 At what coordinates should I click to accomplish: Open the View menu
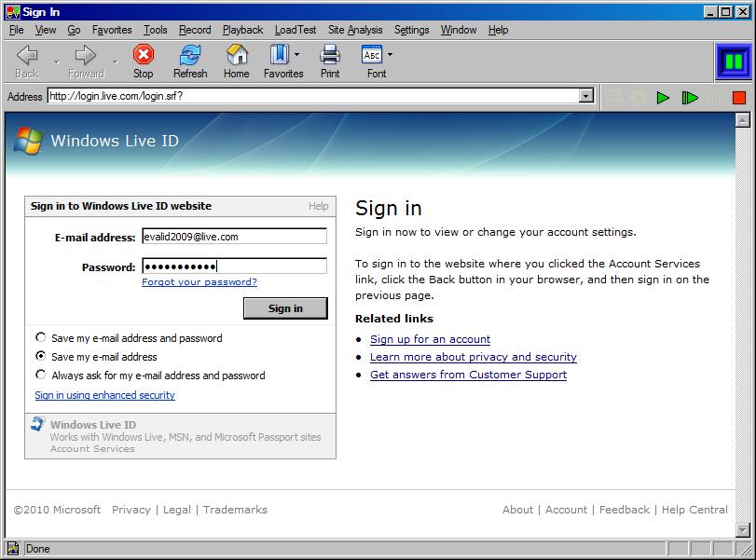tap(46, 30)
